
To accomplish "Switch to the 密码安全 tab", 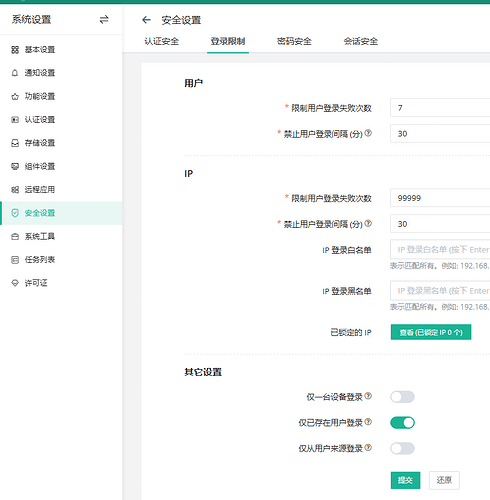I will [x=294, y=41].
